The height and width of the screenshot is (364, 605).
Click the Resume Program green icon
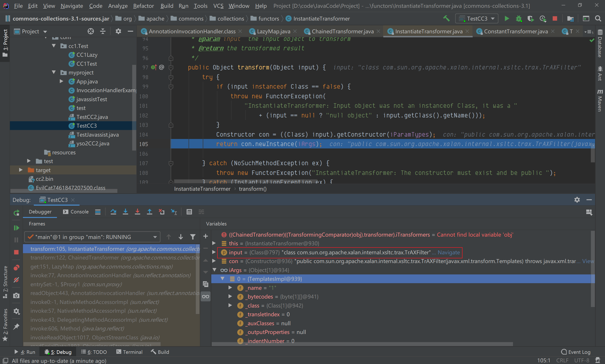pos(17,228)
